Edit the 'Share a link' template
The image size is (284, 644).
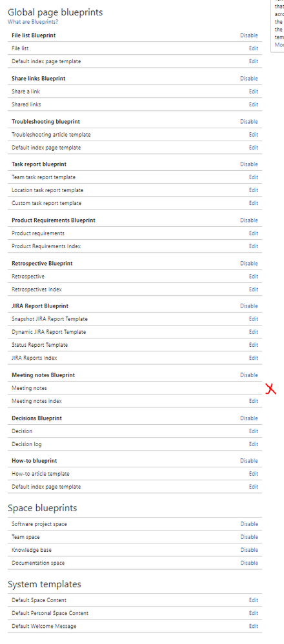(254, 92)
